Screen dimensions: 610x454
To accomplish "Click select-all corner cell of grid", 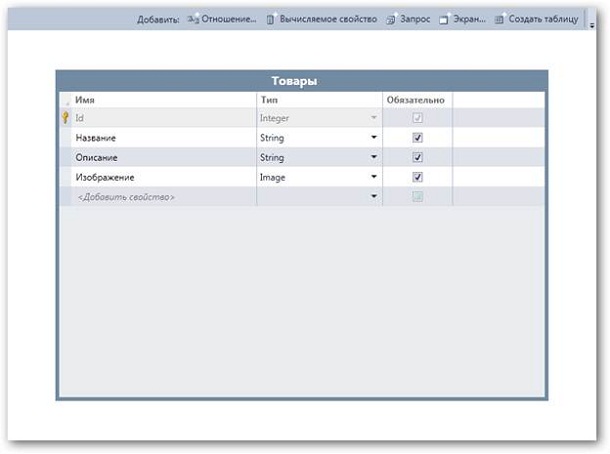I will coord(65,100).
